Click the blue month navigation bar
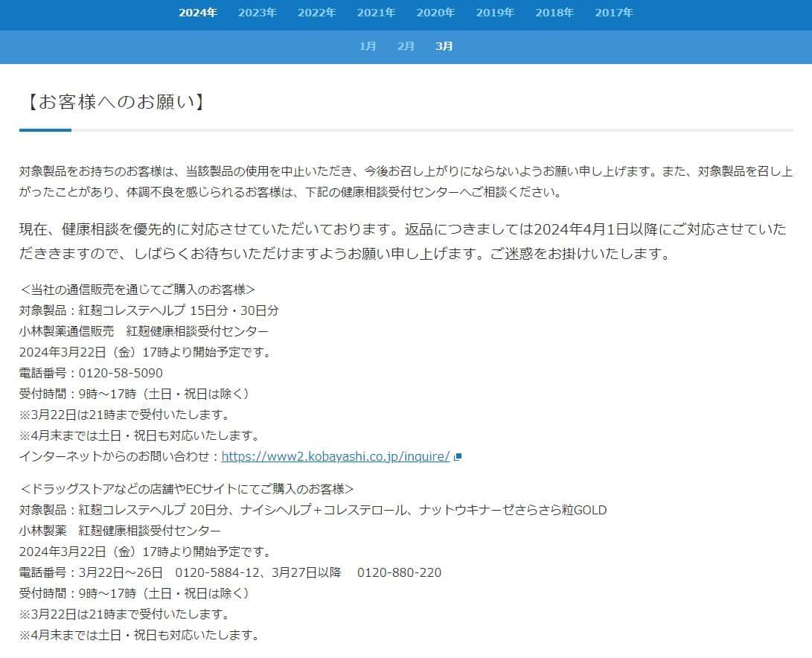812x658 pixels. click(406, 46)
